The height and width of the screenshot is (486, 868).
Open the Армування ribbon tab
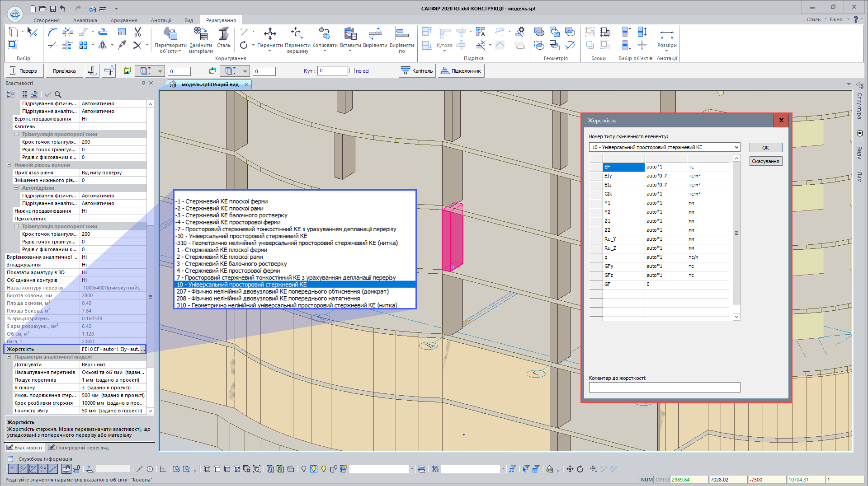(x=124, y=20)
